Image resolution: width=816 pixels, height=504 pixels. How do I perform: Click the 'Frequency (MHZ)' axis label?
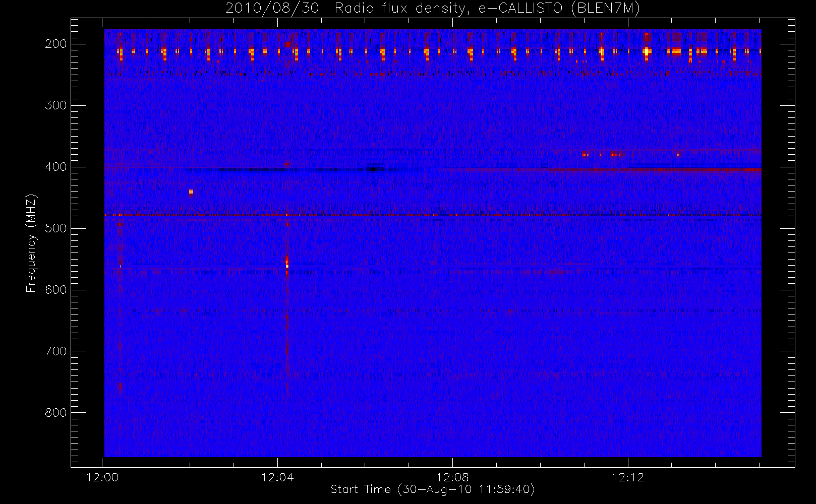click(x=31, y=243)
